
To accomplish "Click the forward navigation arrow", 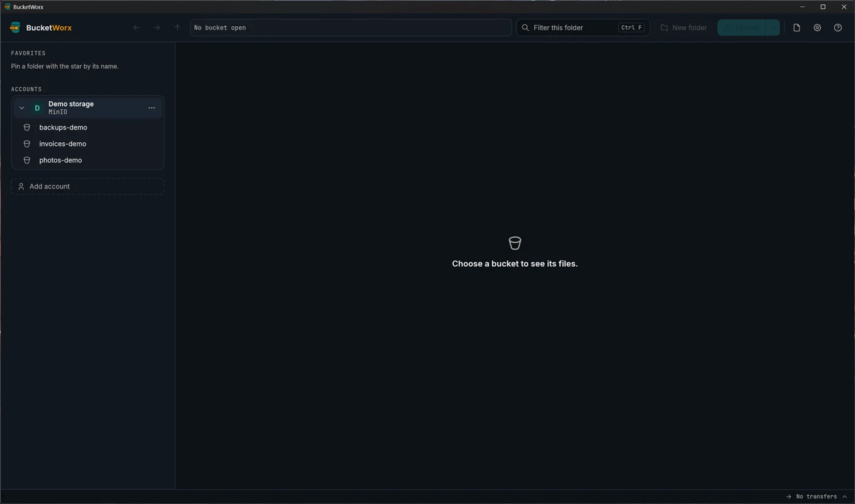I will (157, 27).
